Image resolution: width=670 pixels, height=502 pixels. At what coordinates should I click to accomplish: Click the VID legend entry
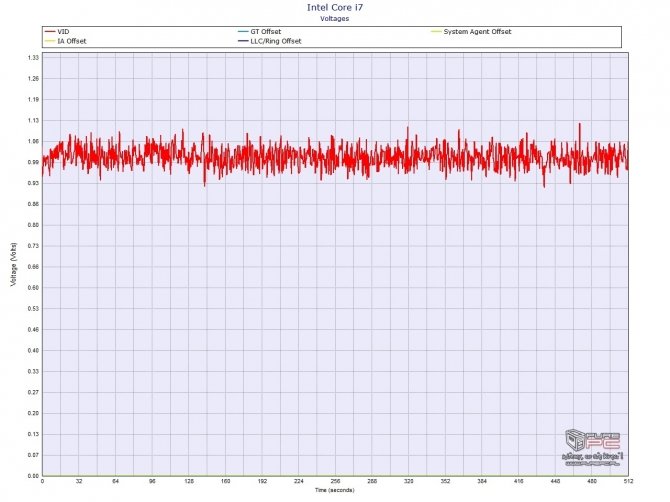tap(57, 32)
